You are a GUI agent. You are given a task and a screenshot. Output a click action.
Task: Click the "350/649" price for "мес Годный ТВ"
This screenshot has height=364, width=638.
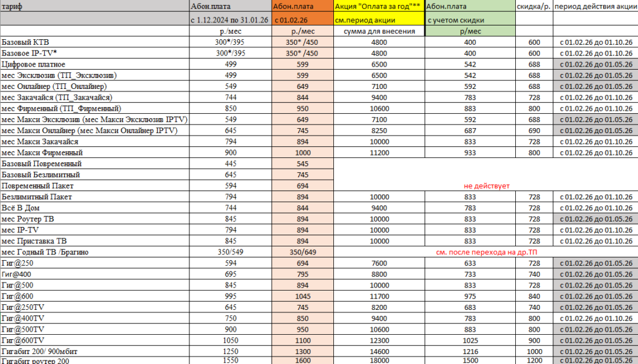[x=302, y=252]
